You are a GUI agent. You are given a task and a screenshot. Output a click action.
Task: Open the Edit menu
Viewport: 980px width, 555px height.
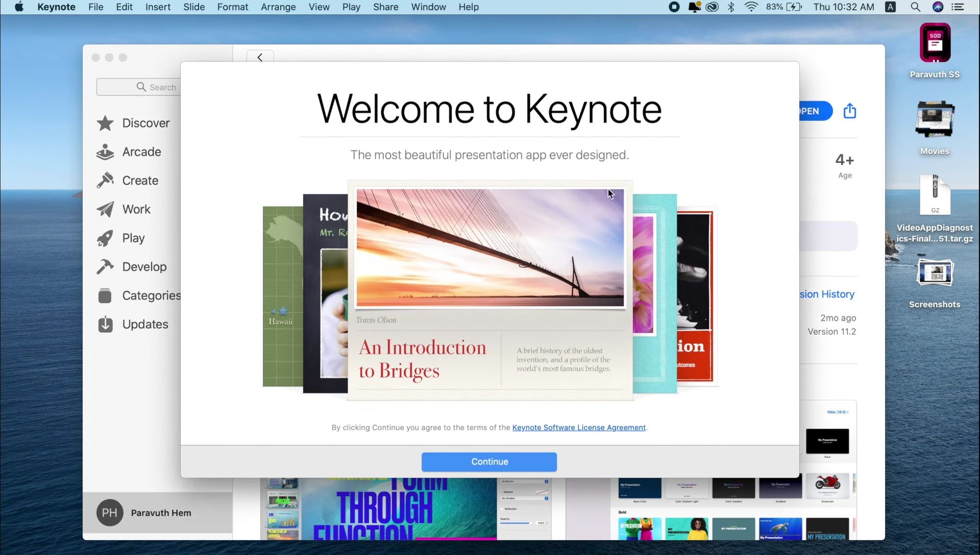tap(124, 7)
